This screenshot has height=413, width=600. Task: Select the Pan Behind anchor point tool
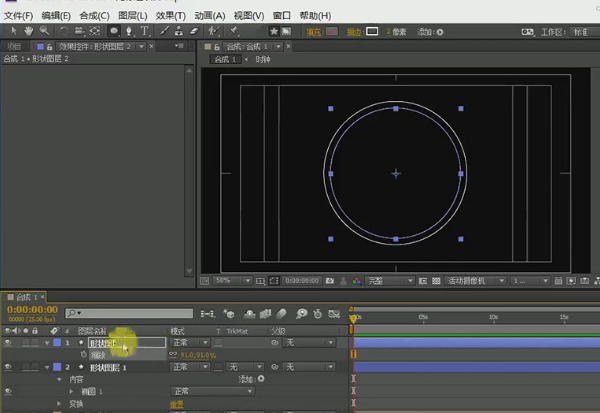[95, 31]
